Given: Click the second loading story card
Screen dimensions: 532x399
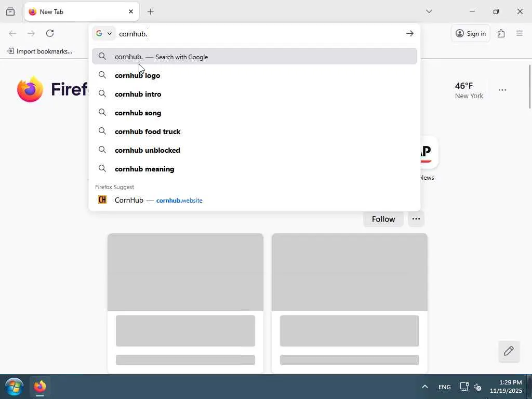Looking at the screenshot, I should 350,303.
